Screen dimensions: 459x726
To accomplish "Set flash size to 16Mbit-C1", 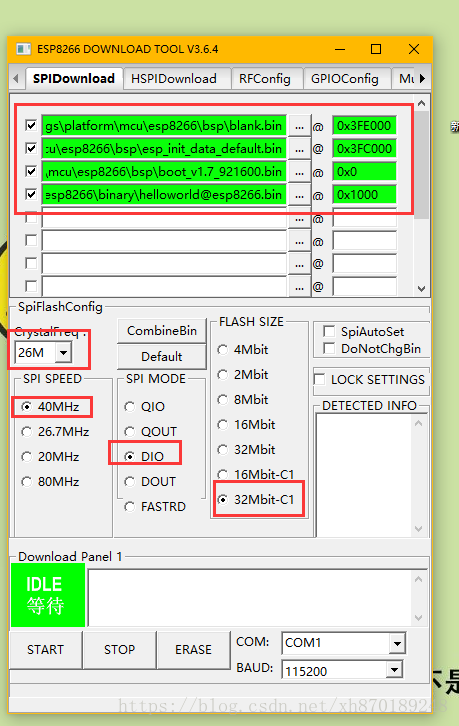I will (x=223, y=475).
